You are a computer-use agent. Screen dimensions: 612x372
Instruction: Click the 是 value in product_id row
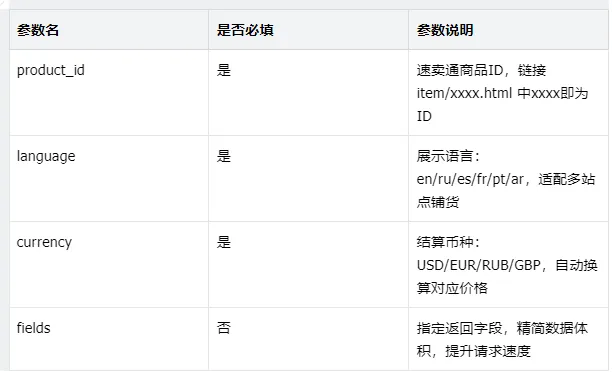tap(224, 70)
